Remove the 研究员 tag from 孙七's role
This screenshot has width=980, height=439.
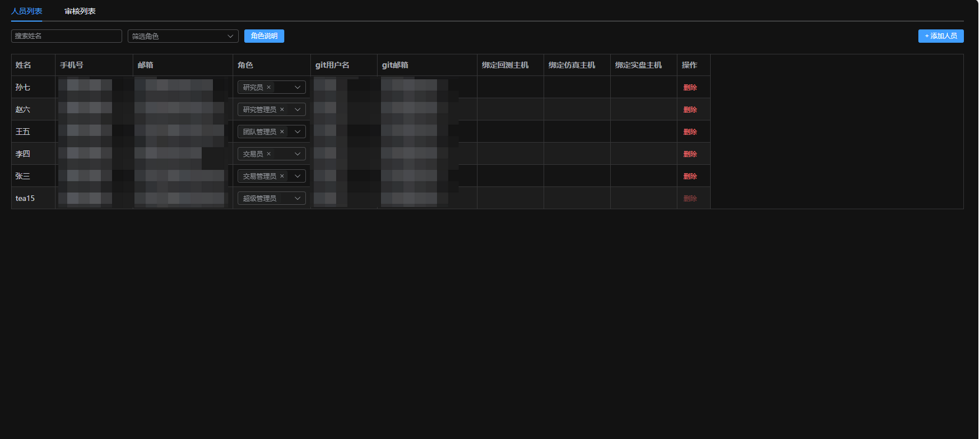(269, 87)
